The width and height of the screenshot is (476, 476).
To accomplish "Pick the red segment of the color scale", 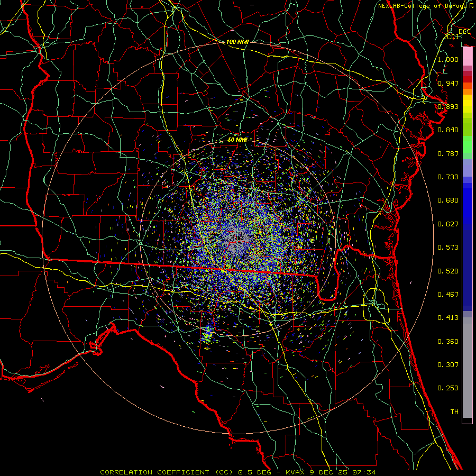I will [x=467, y=79].
